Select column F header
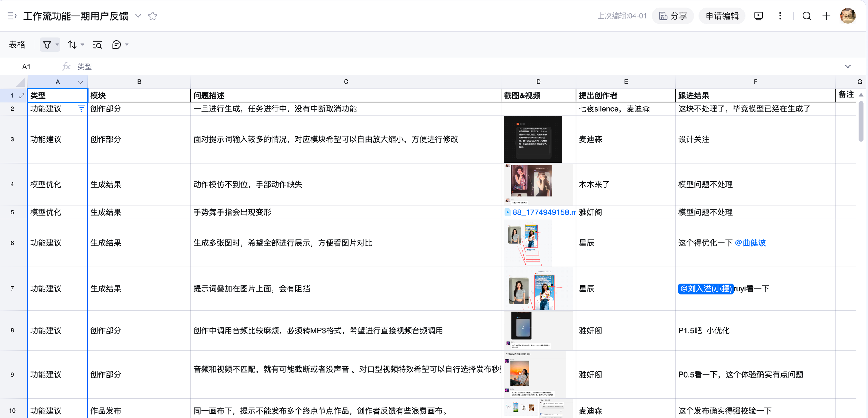 click(x=755, y=82)
